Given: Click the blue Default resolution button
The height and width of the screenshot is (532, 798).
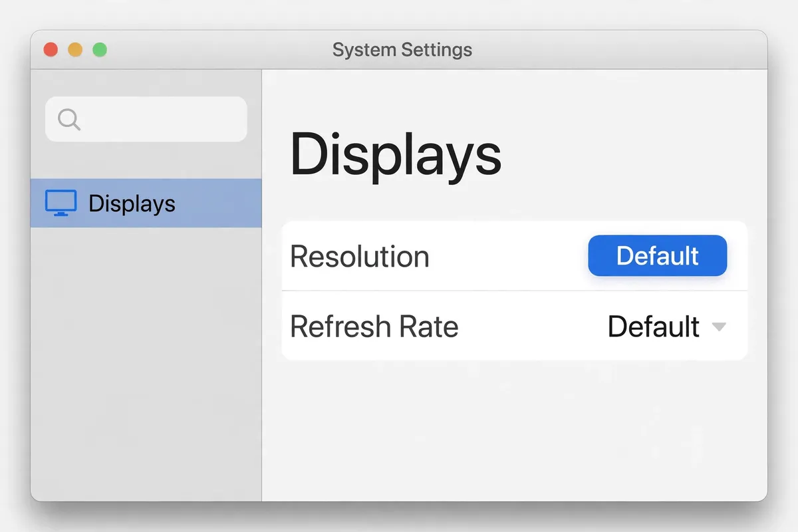Looking at the screenshot, I should (657, 256).
